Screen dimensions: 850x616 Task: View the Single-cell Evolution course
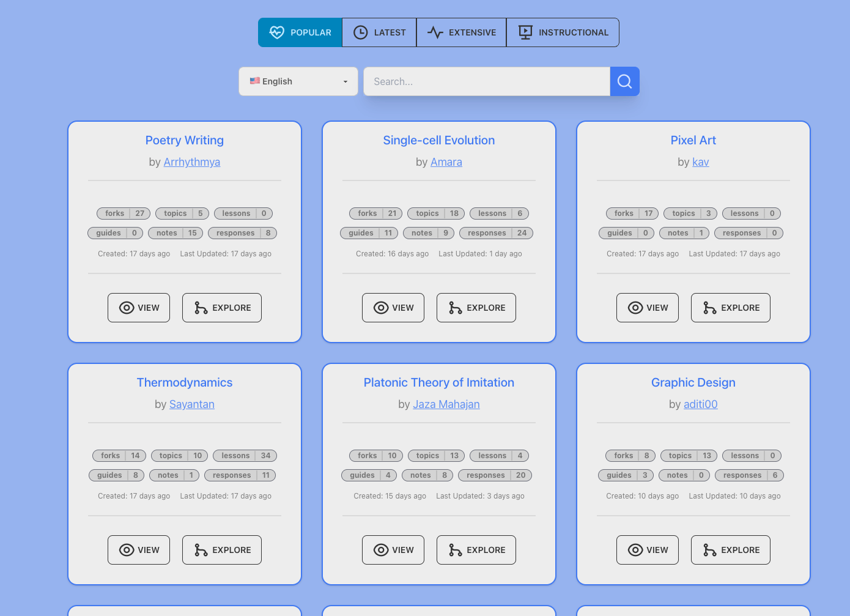click(393, 308)
